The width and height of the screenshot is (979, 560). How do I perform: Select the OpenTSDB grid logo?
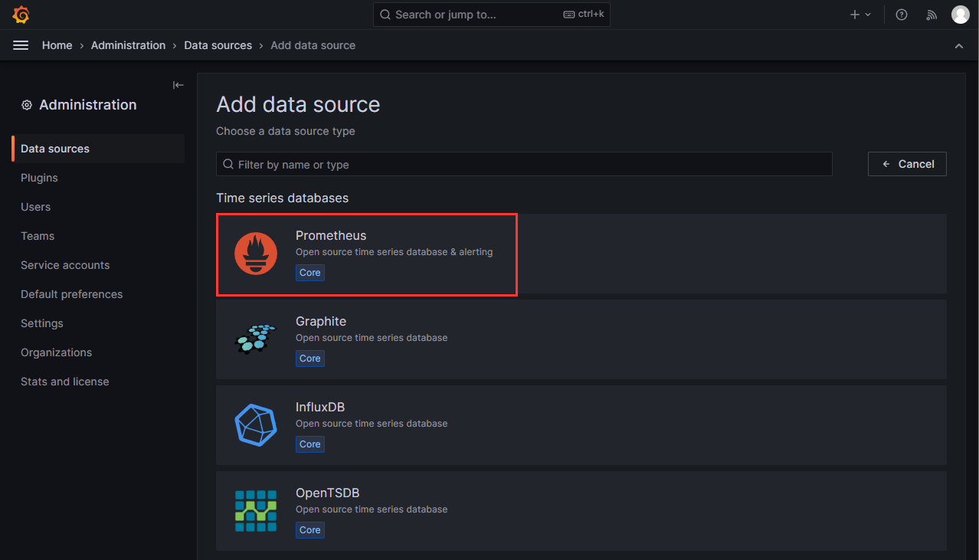(255, 511)
